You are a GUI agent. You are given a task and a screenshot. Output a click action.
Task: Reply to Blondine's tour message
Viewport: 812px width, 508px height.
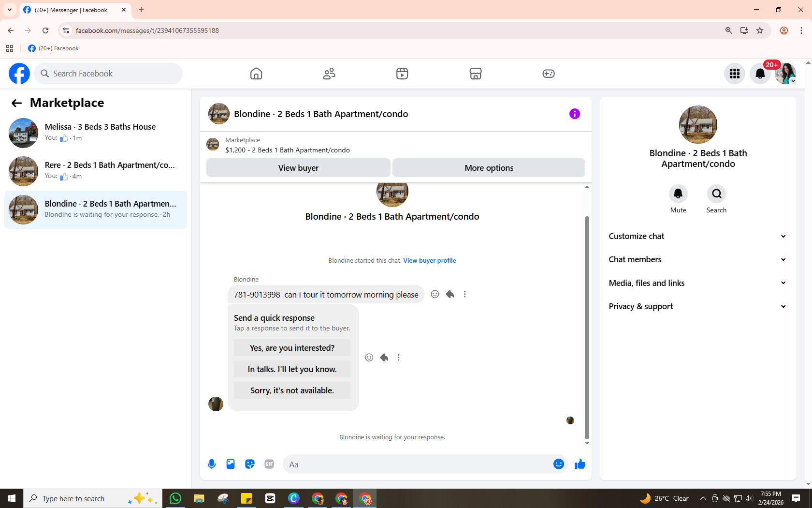[450, 294]
